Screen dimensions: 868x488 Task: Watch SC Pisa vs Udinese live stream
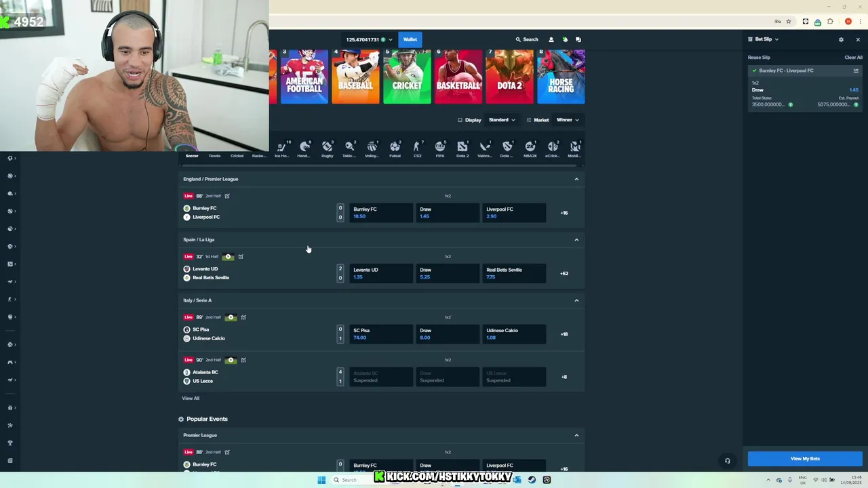231,317
